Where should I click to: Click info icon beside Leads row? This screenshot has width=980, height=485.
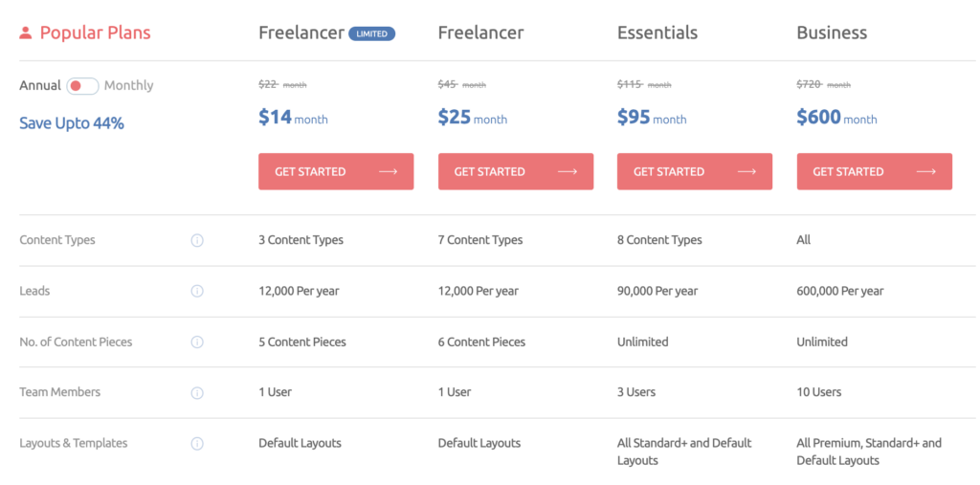click(x=197, y=291)
